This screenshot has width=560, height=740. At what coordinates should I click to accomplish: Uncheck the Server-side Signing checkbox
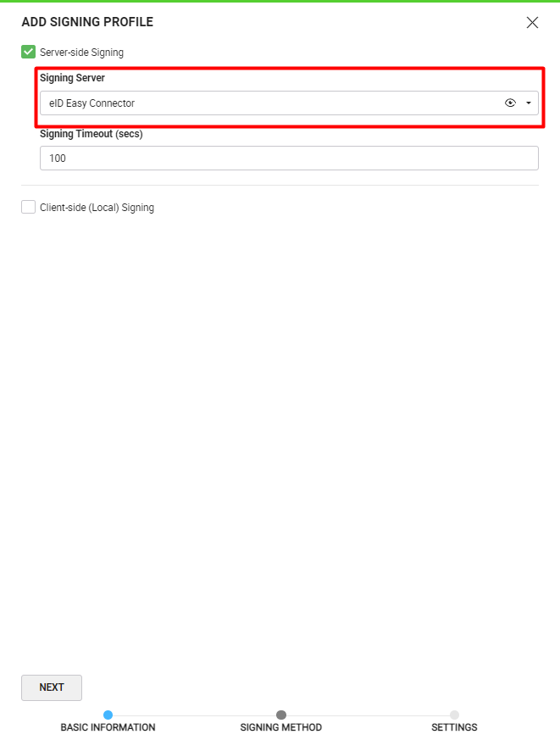29,52
